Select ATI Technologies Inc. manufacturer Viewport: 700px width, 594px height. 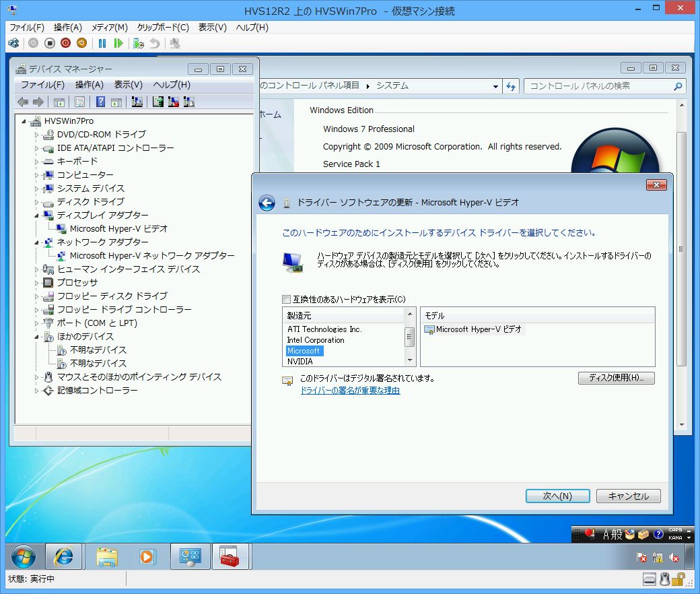pyautogui.click(x=324, y=329)
